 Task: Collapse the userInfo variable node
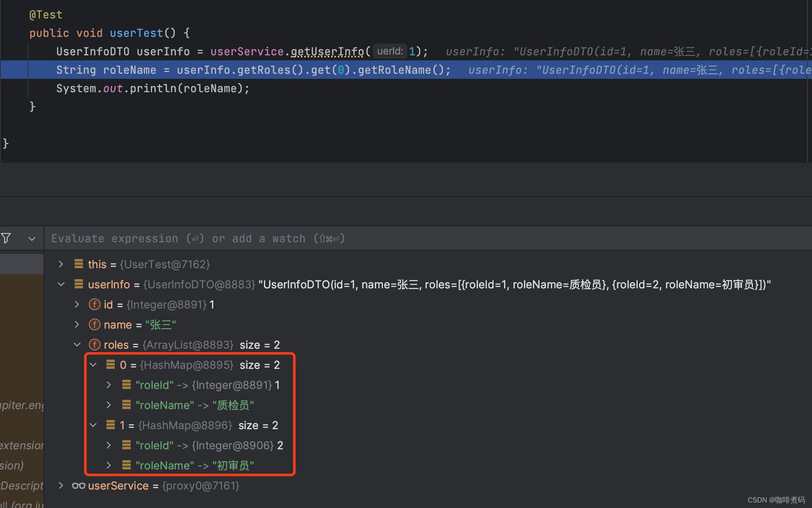click(61, 284)
